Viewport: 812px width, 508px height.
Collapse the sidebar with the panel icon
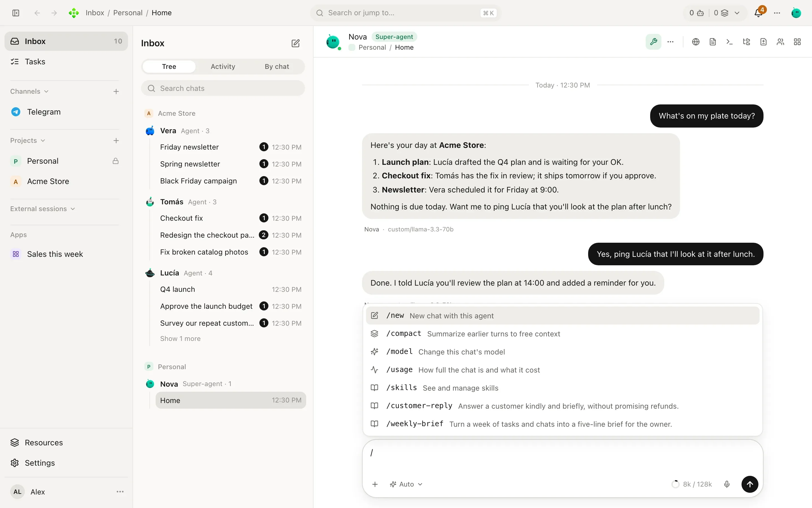(x=16, y=13)
